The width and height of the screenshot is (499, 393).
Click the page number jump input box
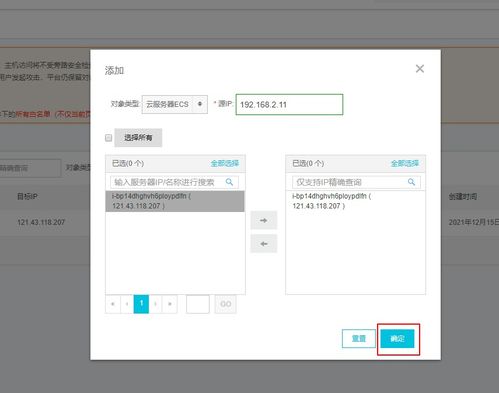198,304
